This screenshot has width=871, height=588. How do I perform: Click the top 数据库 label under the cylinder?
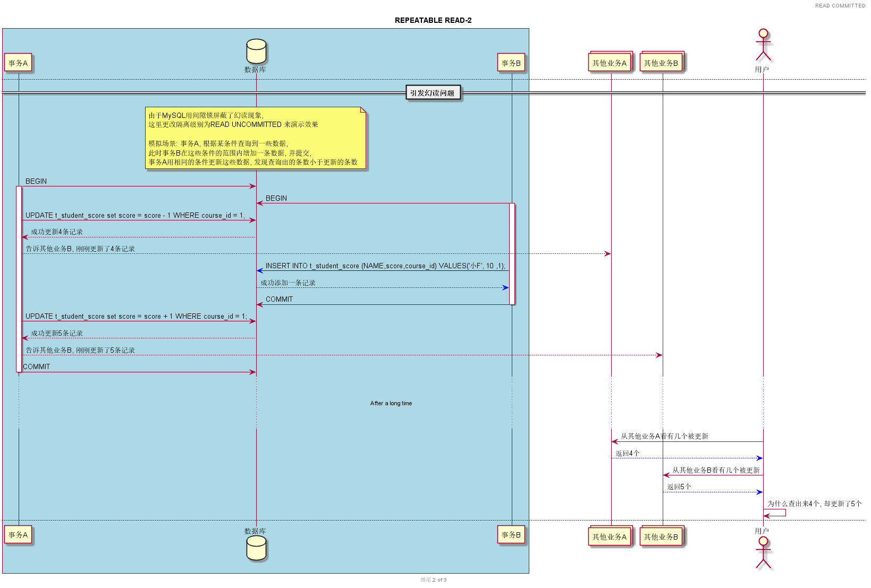point(256,70)
